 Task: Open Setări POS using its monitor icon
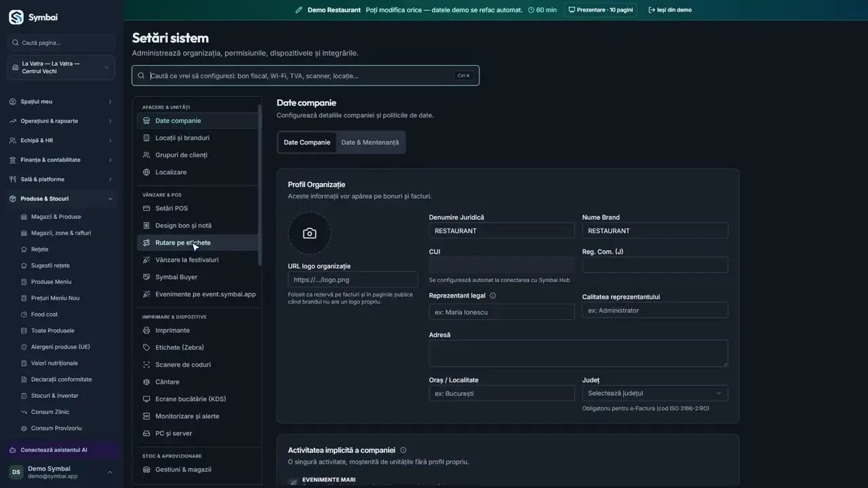(x=146, y=208)
